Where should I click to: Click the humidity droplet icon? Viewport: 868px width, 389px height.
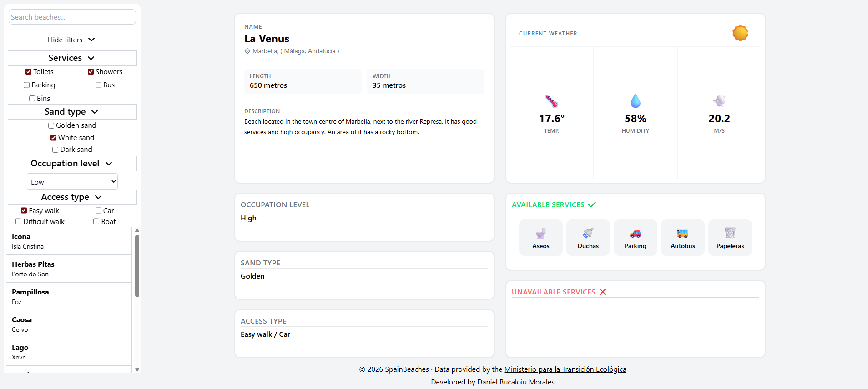pyautogui.click(x=636, y=101)
